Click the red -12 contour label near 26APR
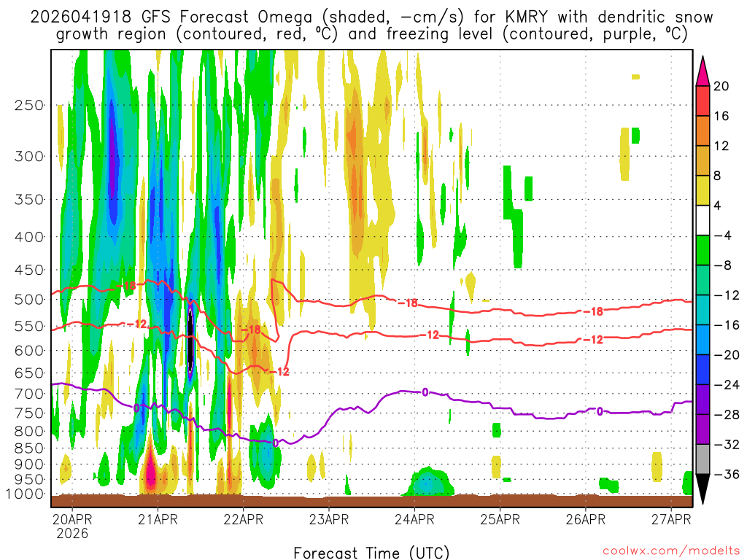 coord(594,340)
